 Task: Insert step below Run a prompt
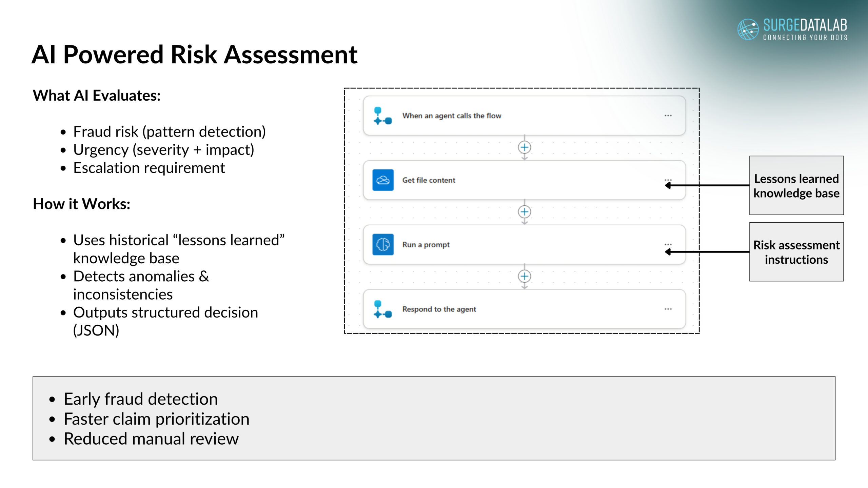pos(525,276)
